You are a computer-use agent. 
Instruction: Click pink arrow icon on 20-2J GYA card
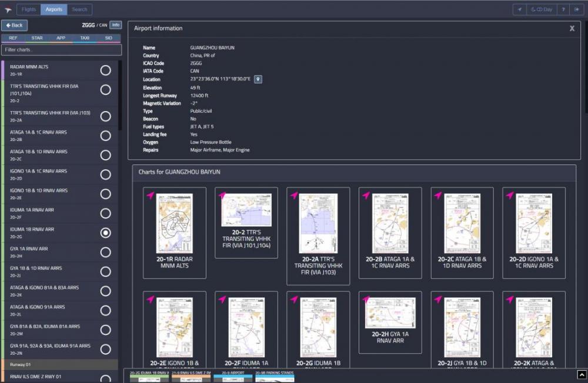[439, 299]
